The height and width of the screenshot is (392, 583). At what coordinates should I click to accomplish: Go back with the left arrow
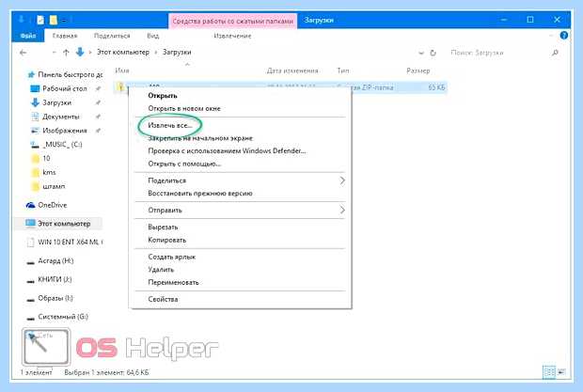24,53
